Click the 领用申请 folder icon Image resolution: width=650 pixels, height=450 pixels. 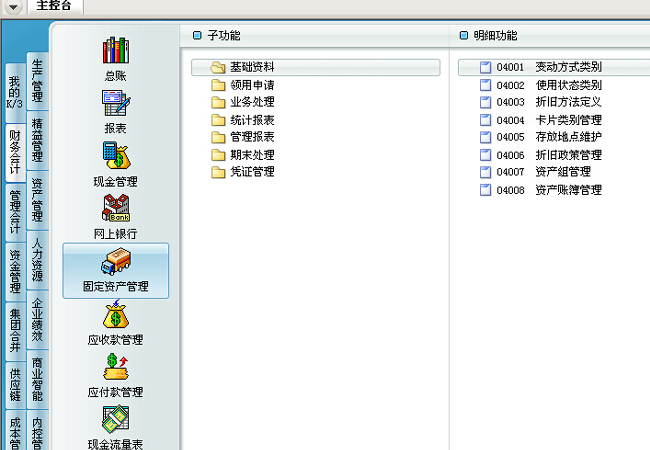point(218,85)
